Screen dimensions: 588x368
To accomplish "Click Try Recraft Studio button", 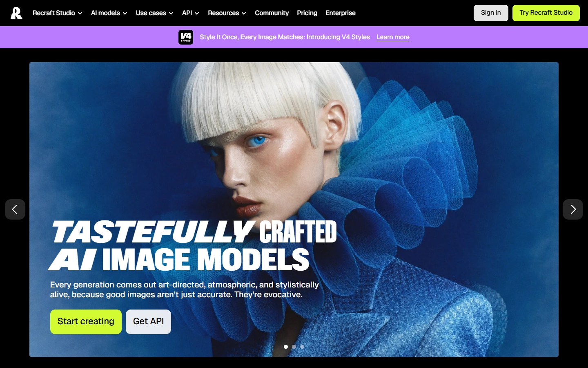I will coord(546,13).
